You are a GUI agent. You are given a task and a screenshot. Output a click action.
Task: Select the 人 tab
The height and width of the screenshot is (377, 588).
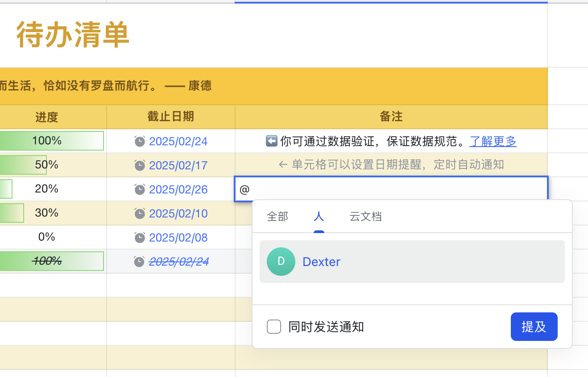tap(319, 217)
